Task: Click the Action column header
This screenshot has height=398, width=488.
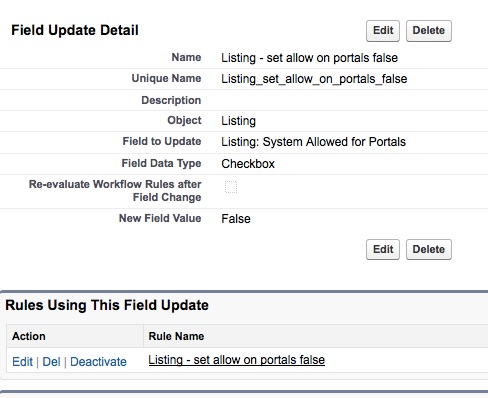Action: click(29, 336)
